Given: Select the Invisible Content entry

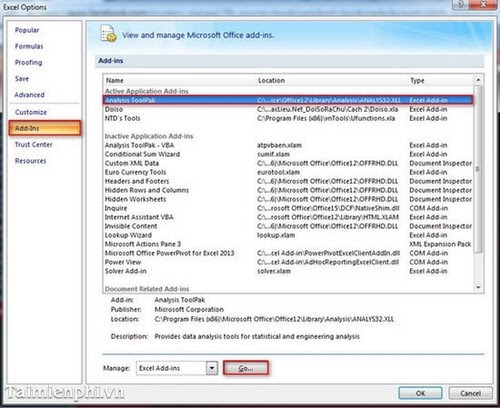Looking at the screenshot, I should click(x=288, y=226).
